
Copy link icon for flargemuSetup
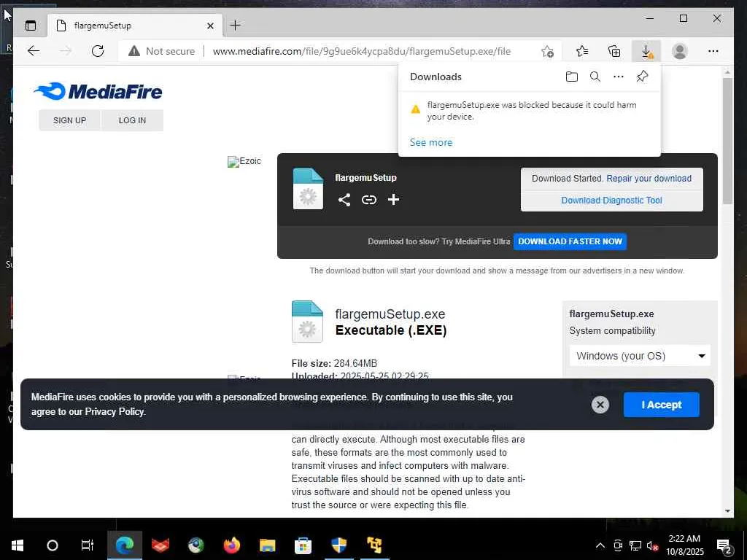click(368, 200)
